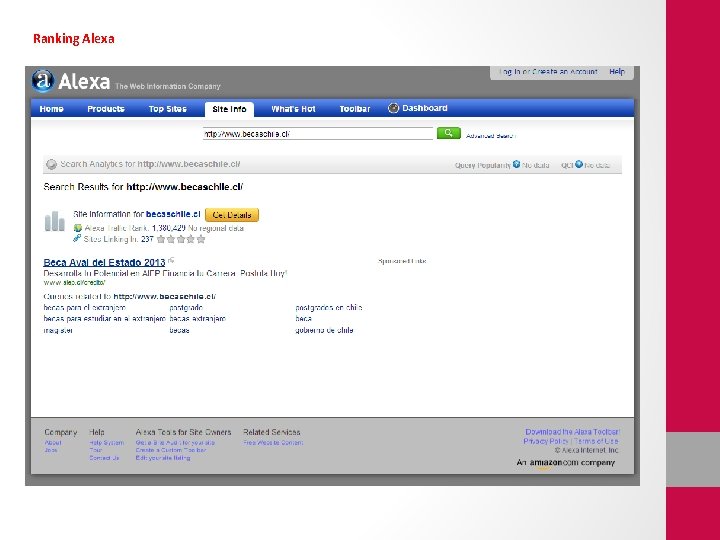Click Create a Custom Toolbar footer link

pos(171,450)
